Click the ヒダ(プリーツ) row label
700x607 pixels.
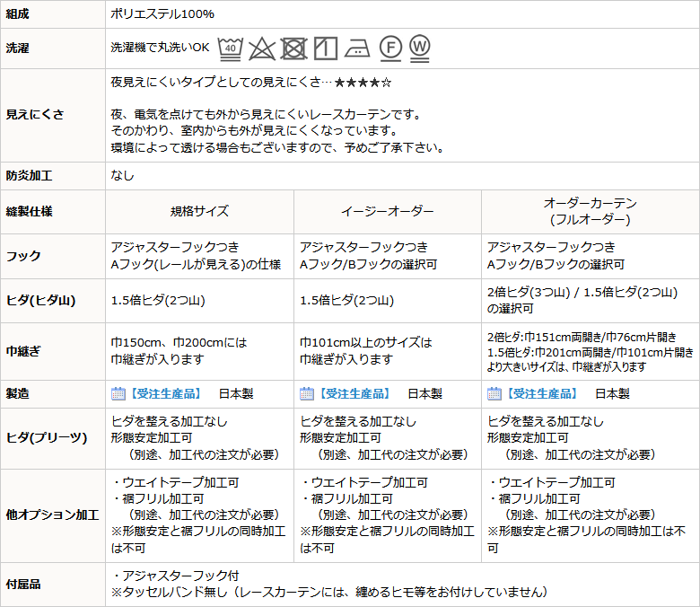[x=47, y=437]
